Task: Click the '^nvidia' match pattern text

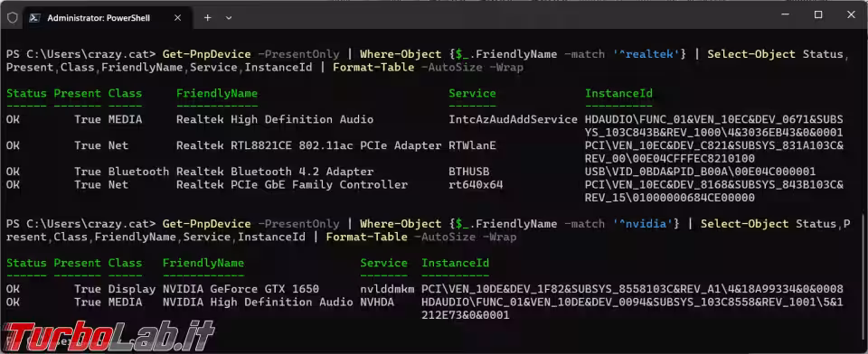Action: tap(646, 224)
